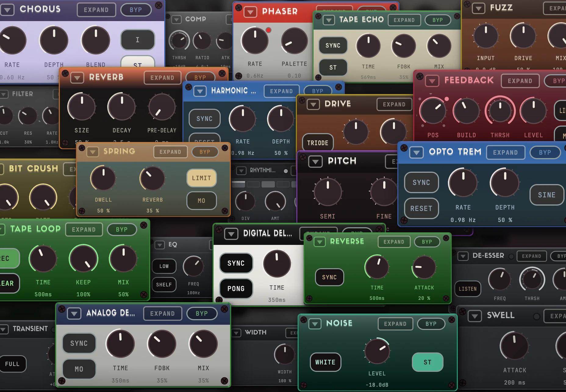Toggle SYNC in Tape Echo
Image resolution: width=566 pixels, height=392 pixels.
[x=333, y=45]
